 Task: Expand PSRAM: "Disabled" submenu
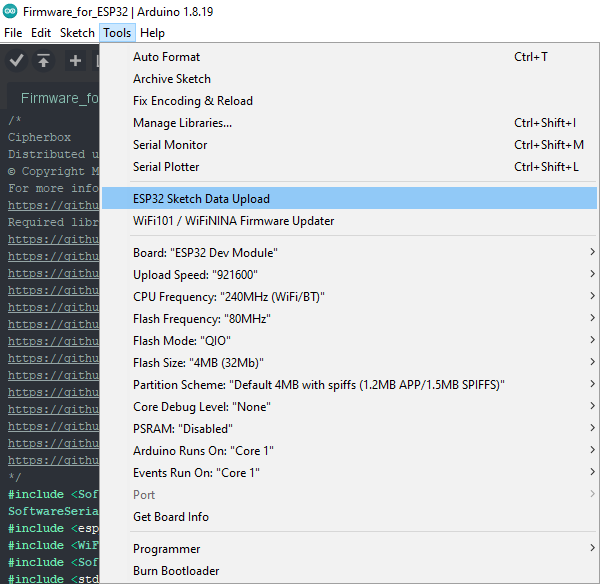point(349,429)
